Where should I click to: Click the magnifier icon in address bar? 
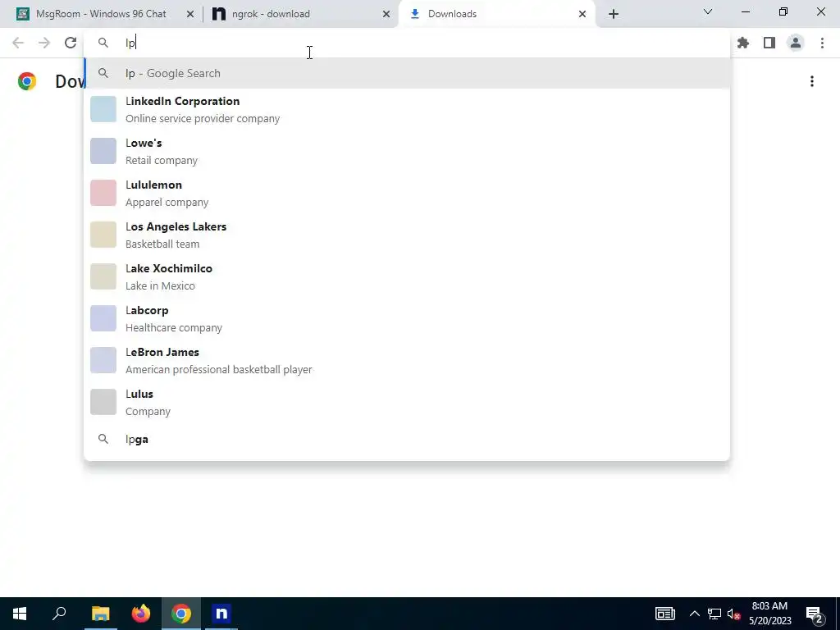(x=103, y=43)
